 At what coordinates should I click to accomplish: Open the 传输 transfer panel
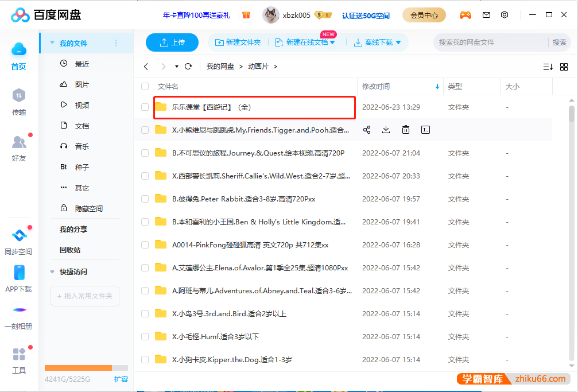click(x=19, y=102)
